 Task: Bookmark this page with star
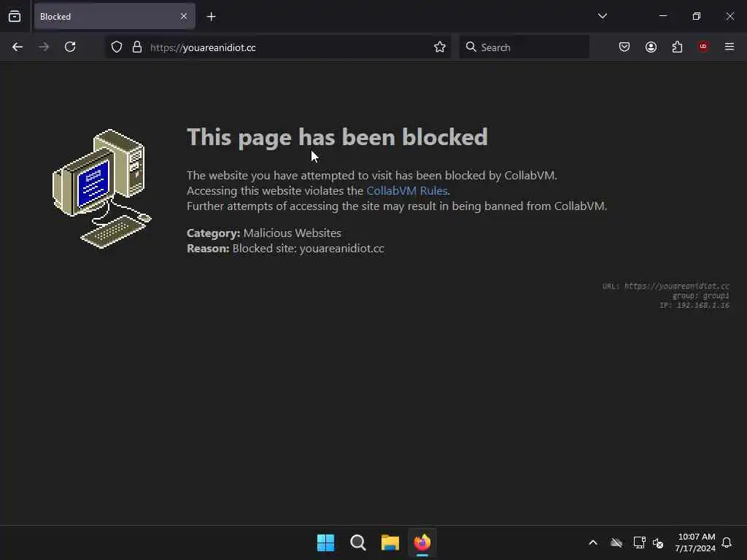coord(440,47)
